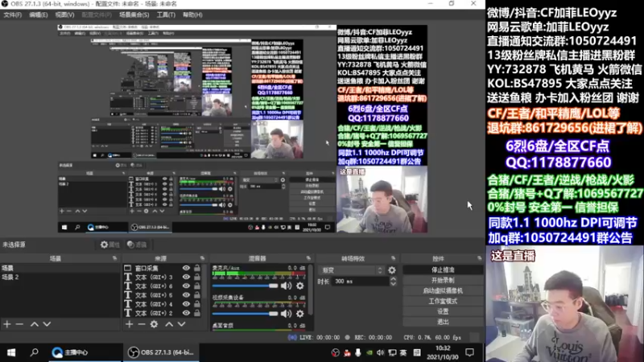Select first 场景 item in scenes list
The image size is (644, 362).
pyautogui.click(x=60, y=268)
